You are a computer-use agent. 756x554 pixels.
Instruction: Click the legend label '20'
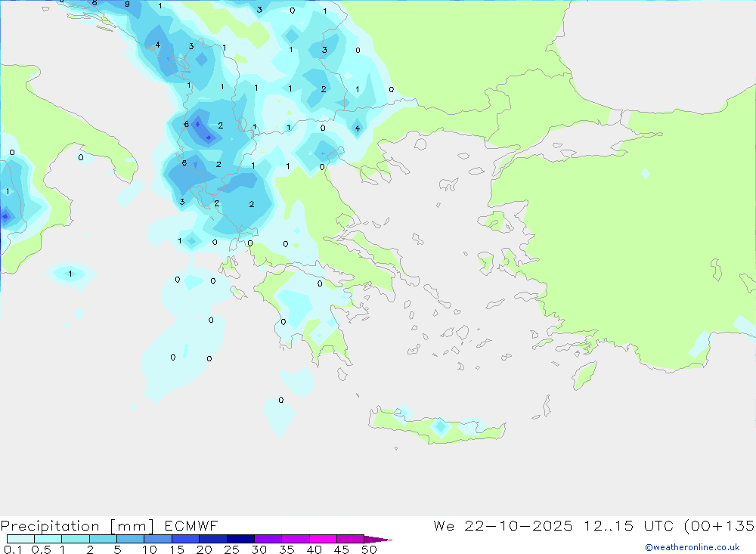pos(204,549)
